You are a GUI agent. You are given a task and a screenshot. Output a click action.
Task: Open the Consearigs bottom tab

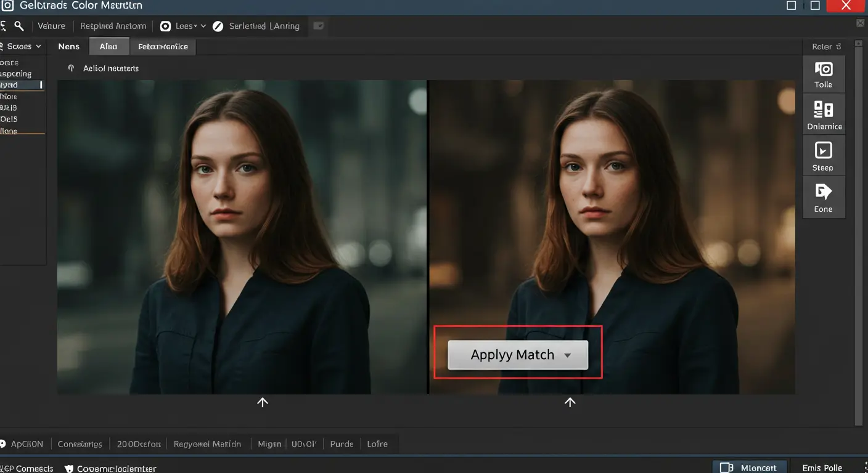click(80, 443)
